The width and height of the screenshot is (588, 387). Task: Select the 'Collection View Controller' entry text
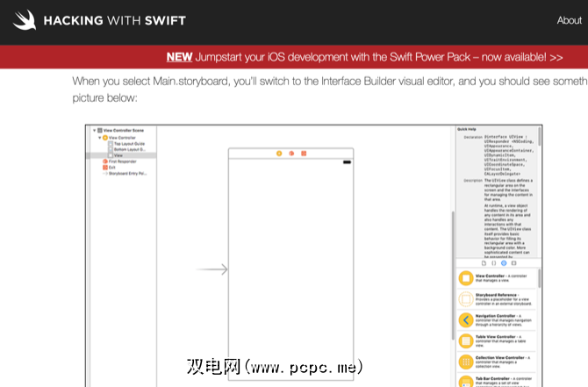(503, 362)
